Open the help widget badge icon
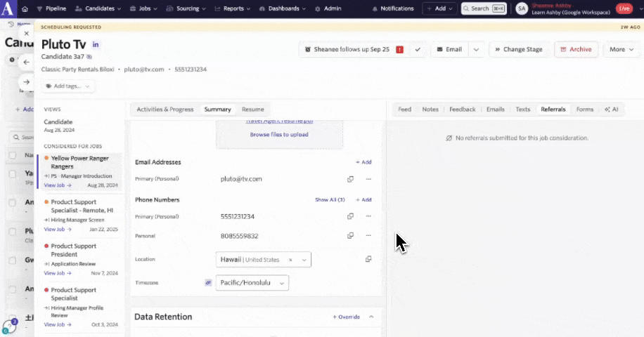 9,326
